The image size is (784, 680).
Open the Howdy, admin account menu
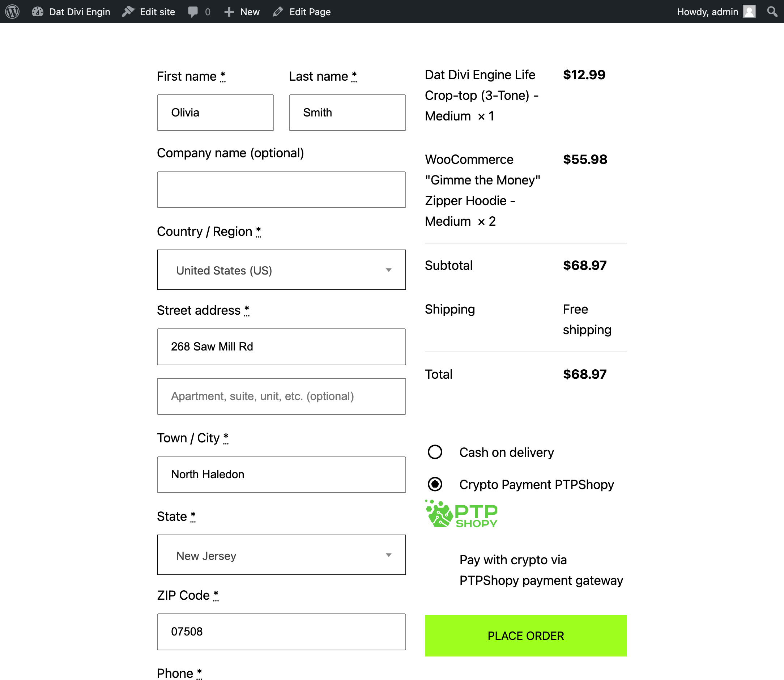pyautogui.click(x=707, y=12)
